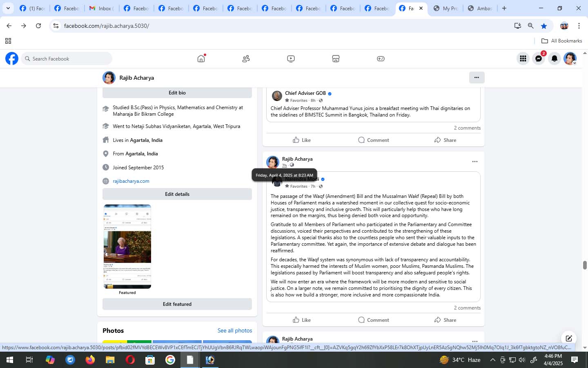The image size is (588, 368).
Task: Go forward in the browser
Action: coord(24,26)
